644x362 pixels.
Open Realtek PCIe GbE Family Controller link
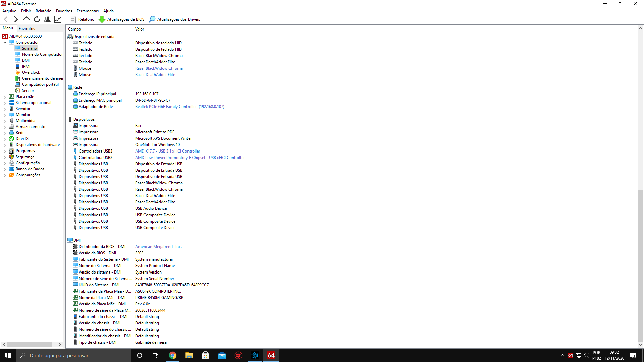click(x=179, y=107)
